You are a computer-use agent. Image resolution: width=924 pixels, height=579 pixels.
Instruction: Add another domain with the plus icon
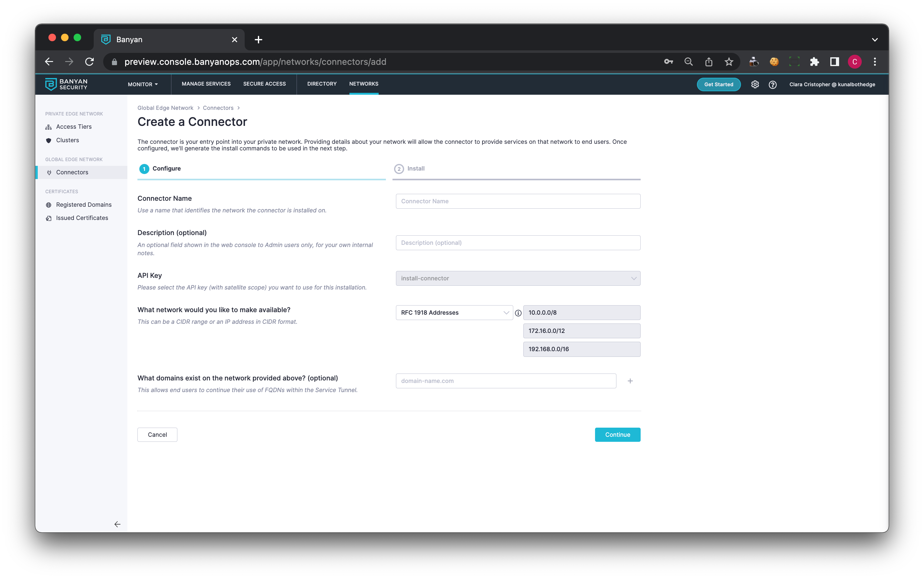tap(630, 381)
